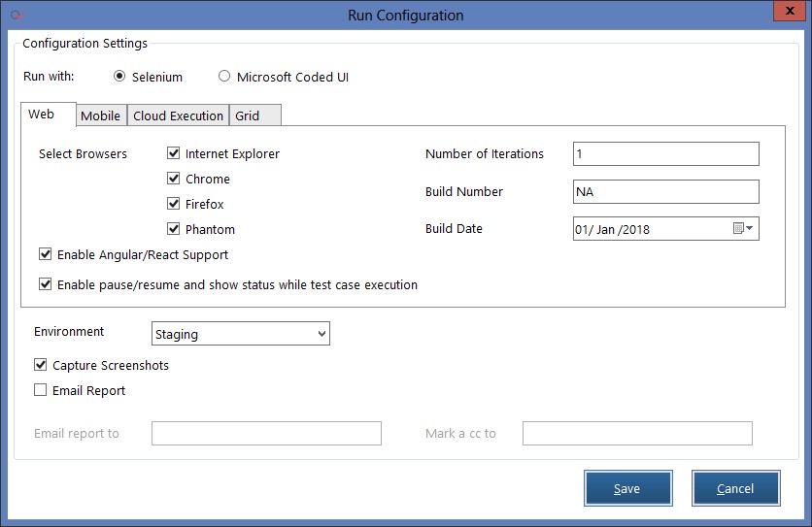Open the Cloud Execution tab
Screen dimensions: 812x527
tap(178, 115)
